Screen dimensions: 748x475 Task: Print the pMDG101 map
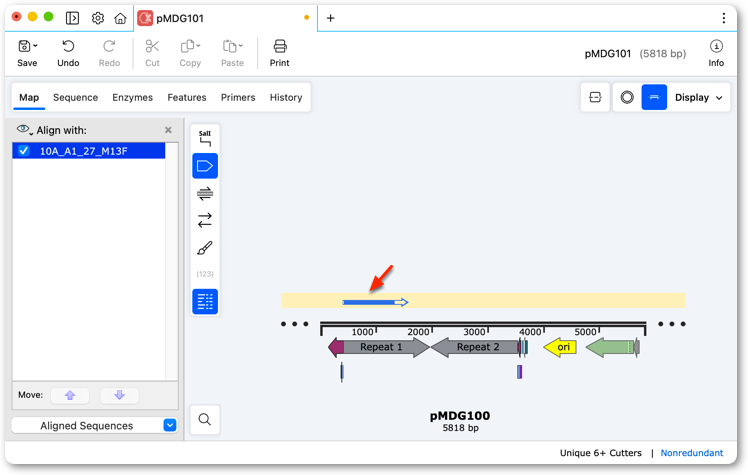280,53
